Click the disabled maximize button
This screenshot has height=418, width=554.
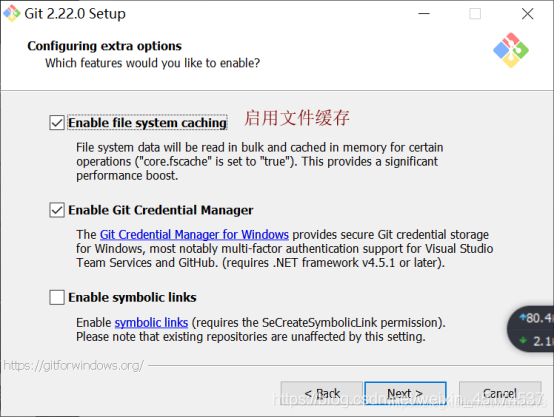click(x=475, y=14)
